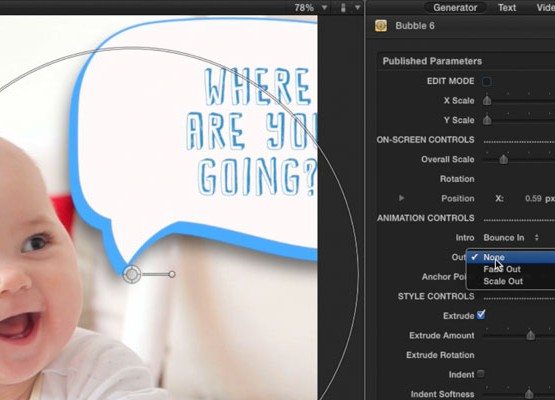
Task: Click the Bubble 6 generator icon
Action: [x=381, y=26]
